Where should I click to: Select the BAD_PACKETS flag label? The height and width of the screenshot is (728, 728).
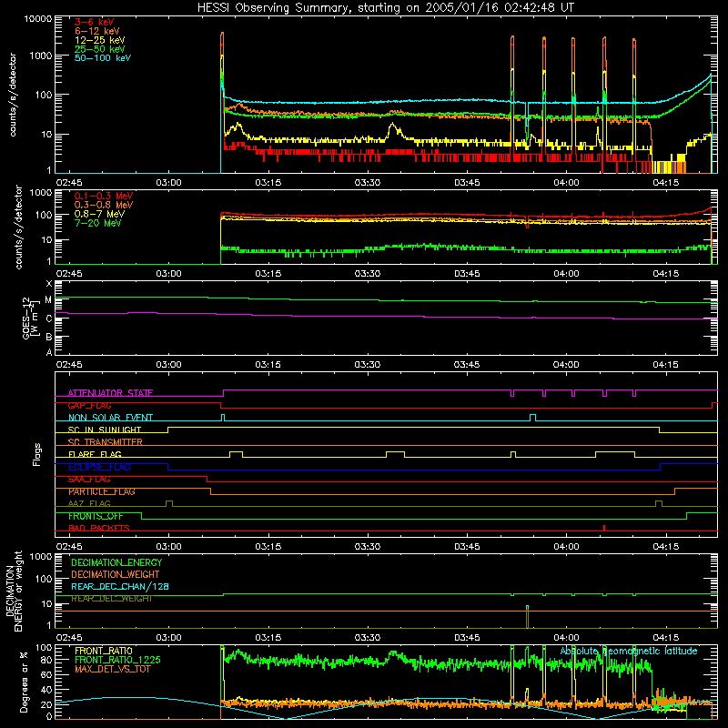(99, 529)
